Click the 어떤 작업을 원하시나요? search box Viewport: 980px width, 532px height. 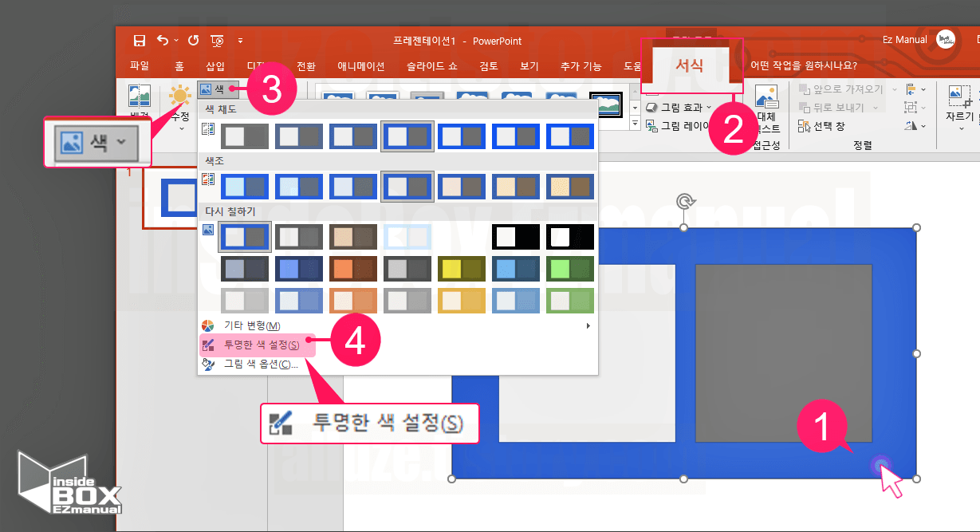click(804, 66)
